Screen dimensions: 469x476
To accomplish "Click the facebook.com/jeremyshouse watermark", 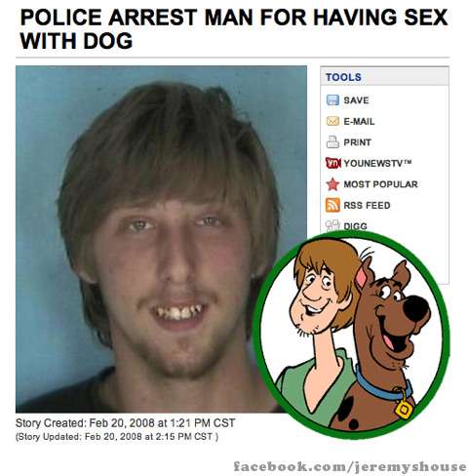I will coord(350,467).
